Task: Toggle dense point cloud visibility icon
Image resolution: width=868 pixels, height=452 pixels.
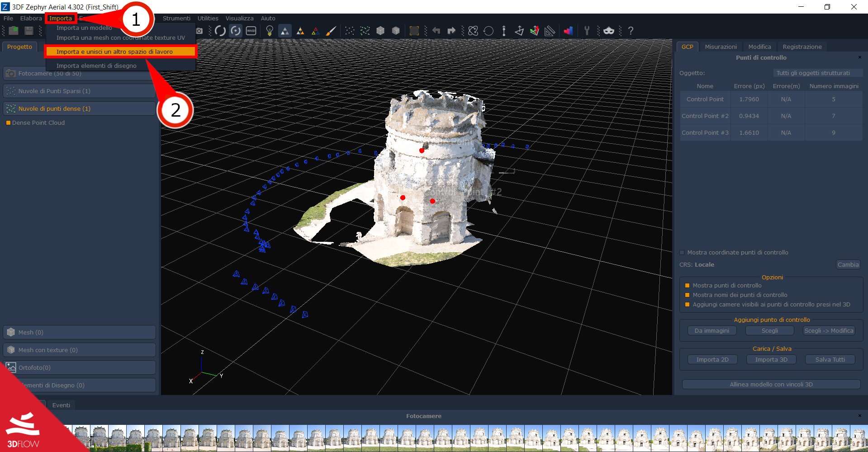Action: tap(365, 31)
